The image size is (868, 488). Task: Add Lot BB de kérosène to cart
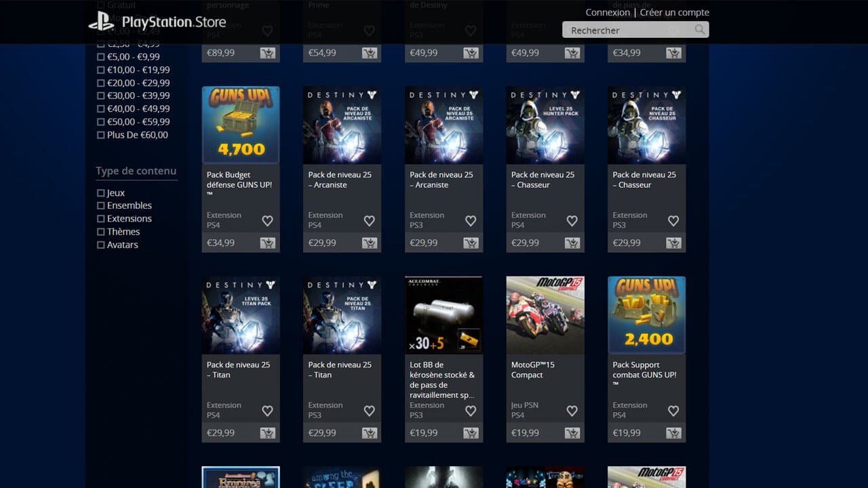[x=471, y=432]
